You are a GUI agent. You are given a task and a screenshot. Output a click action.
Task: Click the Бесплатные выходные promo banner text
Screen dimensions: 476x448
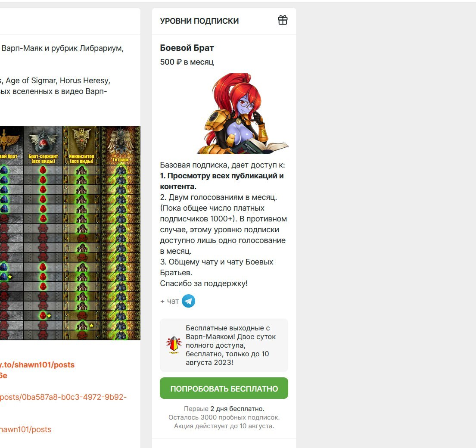coord(231,345)
